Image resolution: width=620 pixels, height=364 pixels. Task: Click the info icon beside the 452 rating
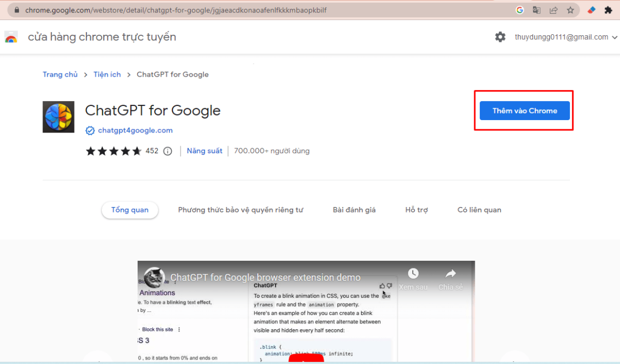(x=168, y=151)
